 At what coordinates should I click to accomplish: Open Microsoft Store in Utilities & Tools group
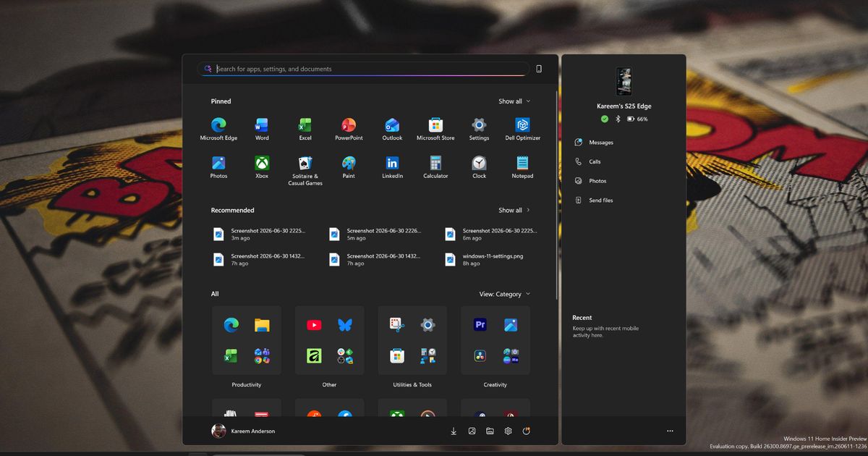pos(396,355)
